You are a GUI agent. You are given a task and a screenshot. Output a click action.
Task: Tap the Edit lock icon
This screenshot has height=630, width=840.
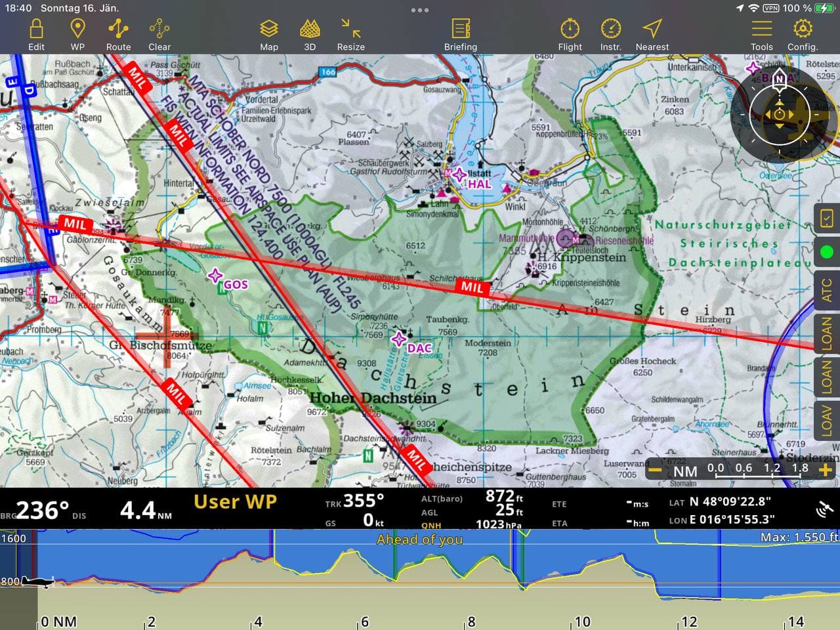tap(36, 34)
